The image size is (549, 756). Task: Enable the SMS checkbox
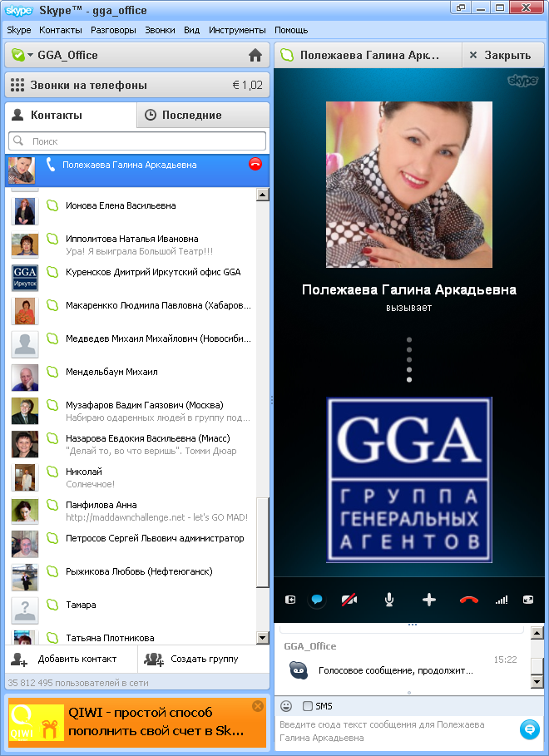click(307, 706)
